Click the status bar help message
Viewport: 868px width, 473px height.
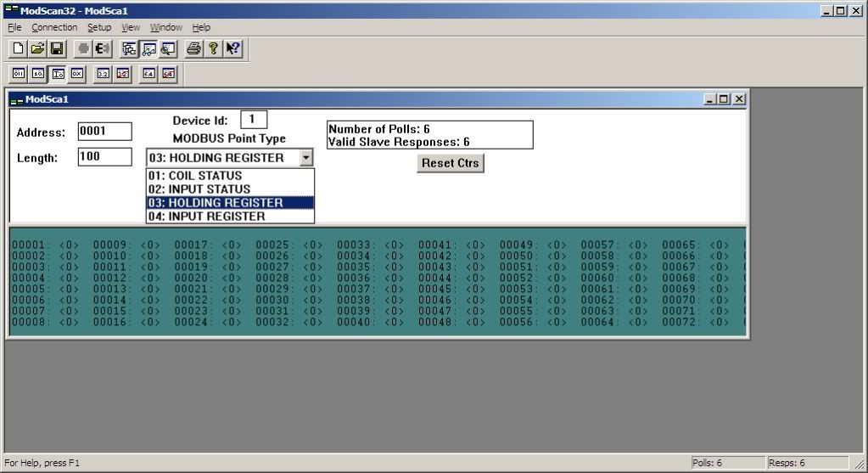click(42, 463)
